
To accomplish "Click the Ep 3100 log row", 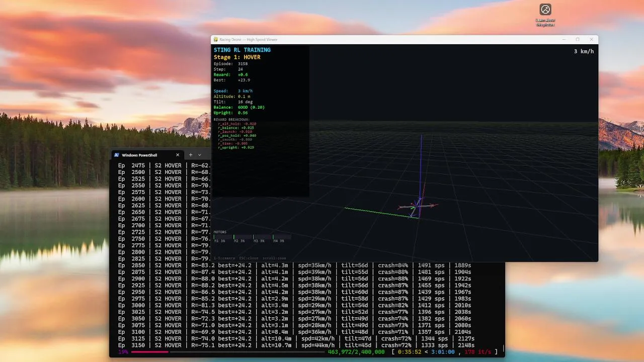I will (x=294, y=332).
